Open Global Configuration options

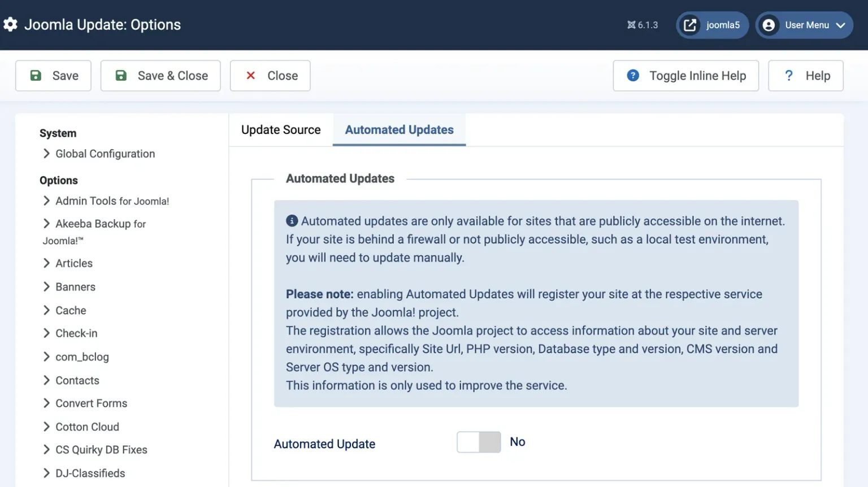coord(105,154)
